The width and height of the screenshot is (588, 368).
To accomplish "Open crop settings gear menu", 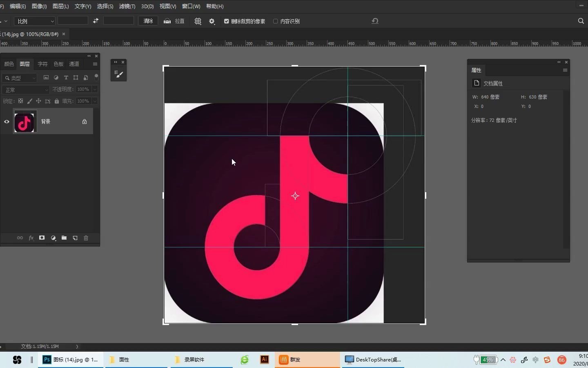I will [x=212, y=21].
